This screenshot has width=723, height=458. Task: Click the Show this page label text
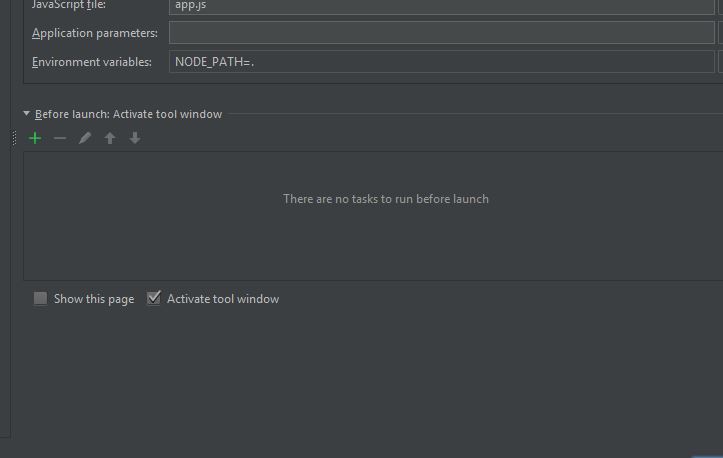(x=94, y=299)
